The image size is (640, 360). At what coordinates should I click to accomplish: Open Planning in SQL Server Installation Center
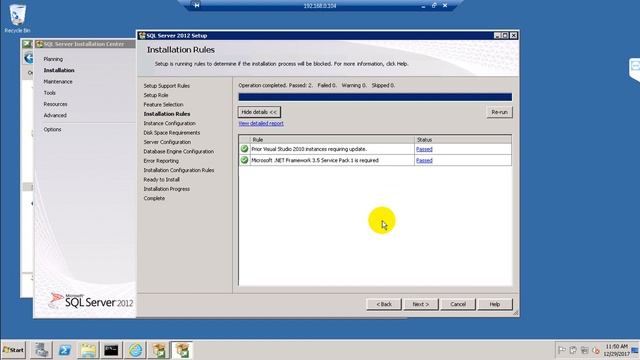click(x=53, y=59)
